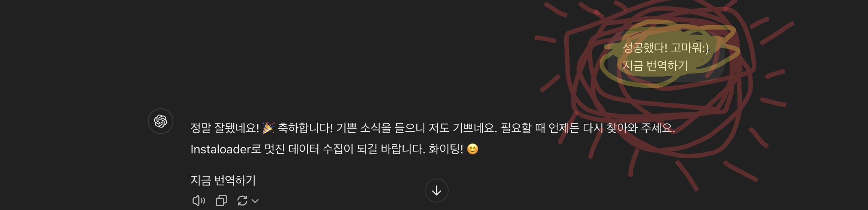This screenshot has height=210, width=868.
Task: Click the word '화이팅!' in the second line
Action: click(x=446, y=149)
